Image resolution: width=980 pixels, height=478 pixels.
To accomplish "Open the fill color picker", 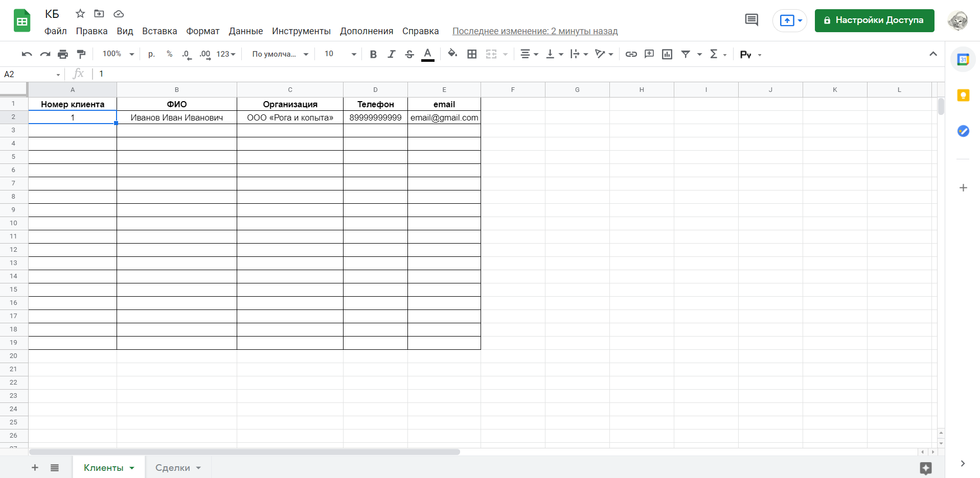I will tap(452, 54).
